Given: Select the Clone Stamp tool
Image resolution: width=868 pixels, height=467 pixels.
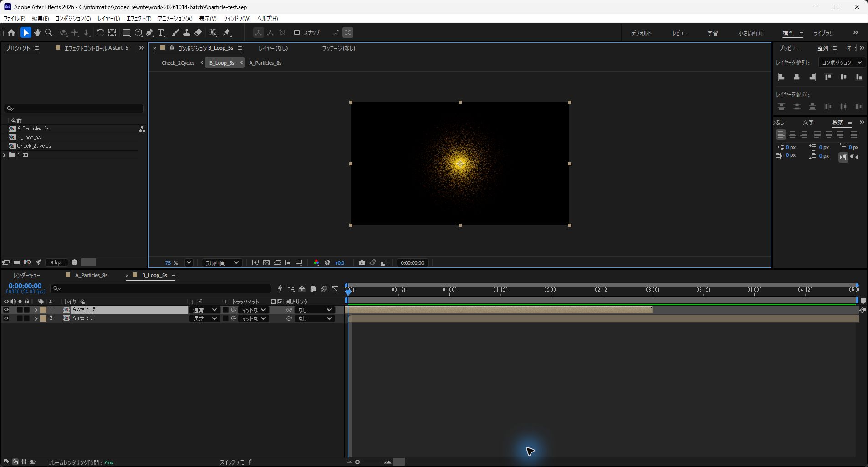Looking at the screenshot, I should pos(187,32).
